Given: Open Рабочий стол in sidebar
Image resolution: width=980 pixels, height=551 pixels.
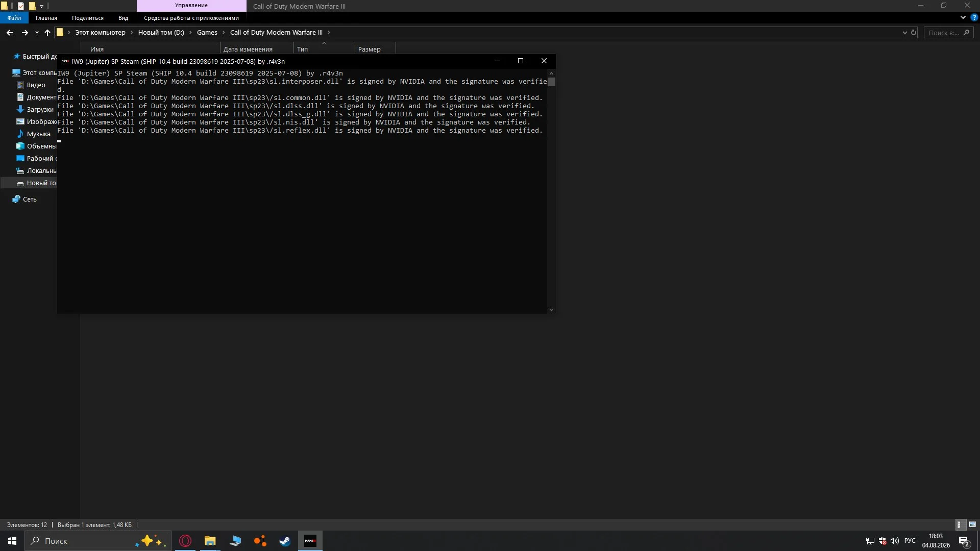Looking at the screenshot, I should 37,158.
